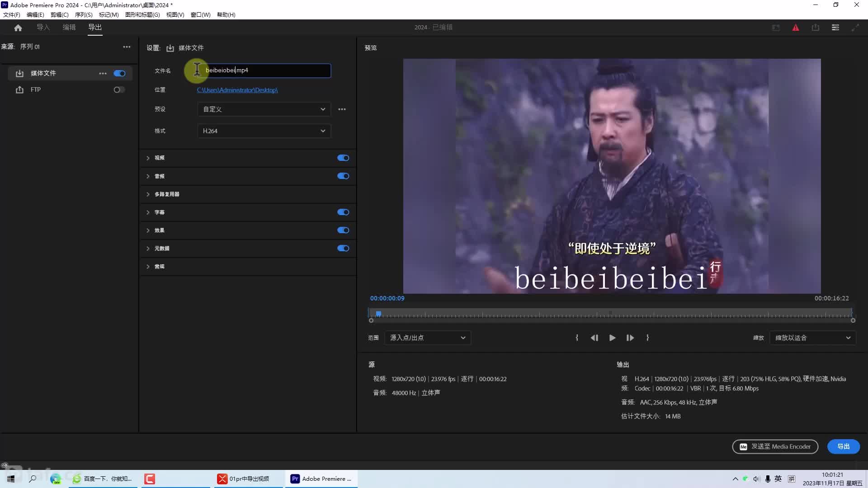This screenshot has height=488, width=868.
Task: Open 帮助(H) menu
Action: (x=226, y=15)
